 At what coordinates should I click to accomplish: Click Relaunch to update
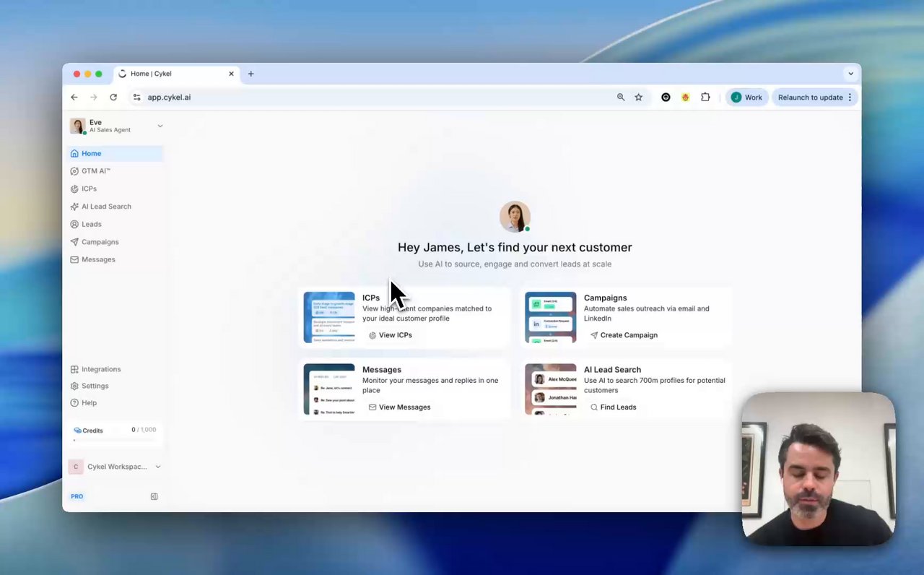point(810,98)
